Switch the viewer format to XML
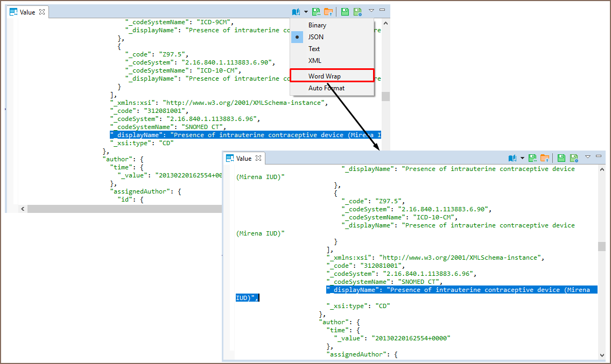Image resolution: width=611 pixels, height=364 pixels. click(x=314, y=61)
